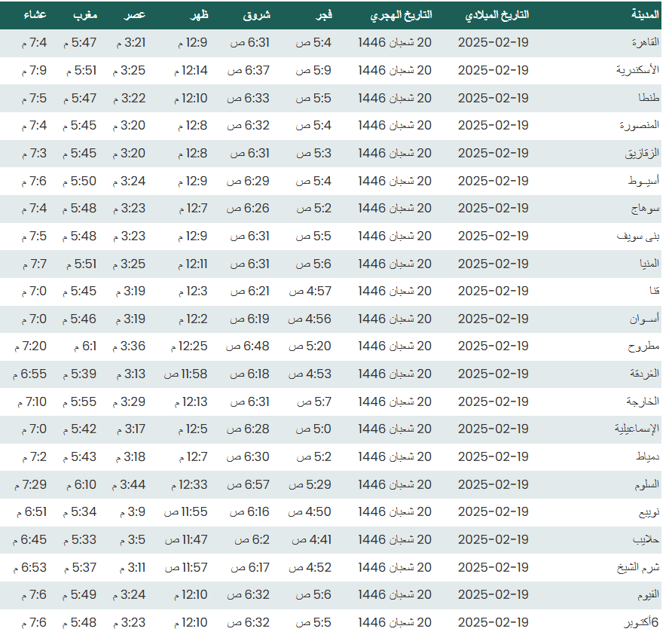Click sunrise time 6:30 ص for دمياط

pos(248,456)
